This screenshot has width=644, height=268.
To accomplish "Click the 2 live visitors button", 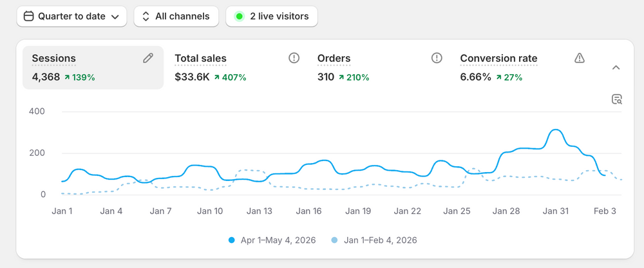I will 272,17.
